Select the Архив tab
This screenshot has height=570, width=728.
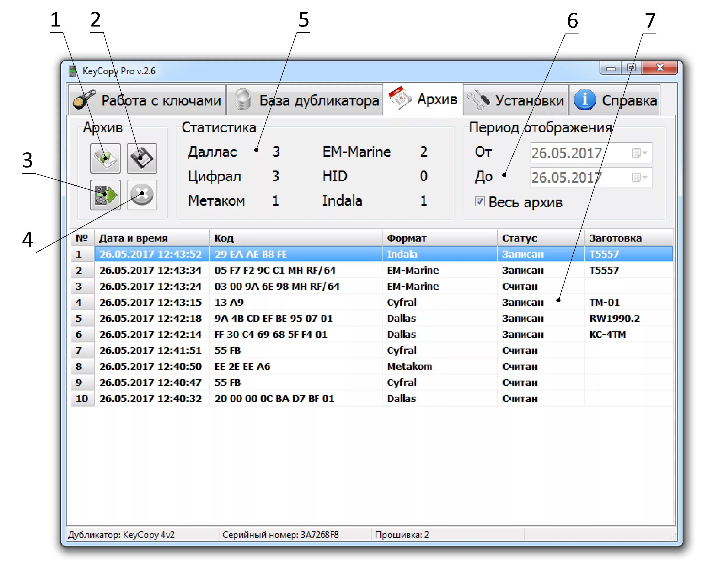pyautogui.click(x=423, y=99)
